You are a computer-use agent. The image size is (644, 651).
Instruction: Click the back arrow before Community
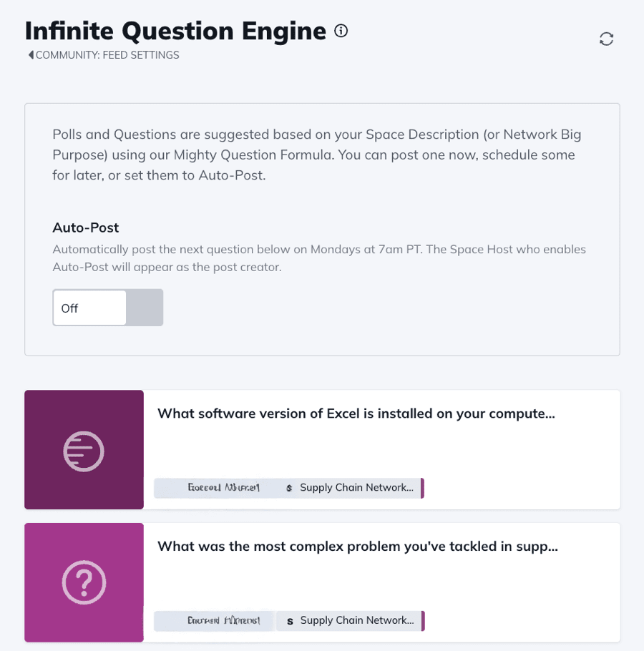(31, 55)
